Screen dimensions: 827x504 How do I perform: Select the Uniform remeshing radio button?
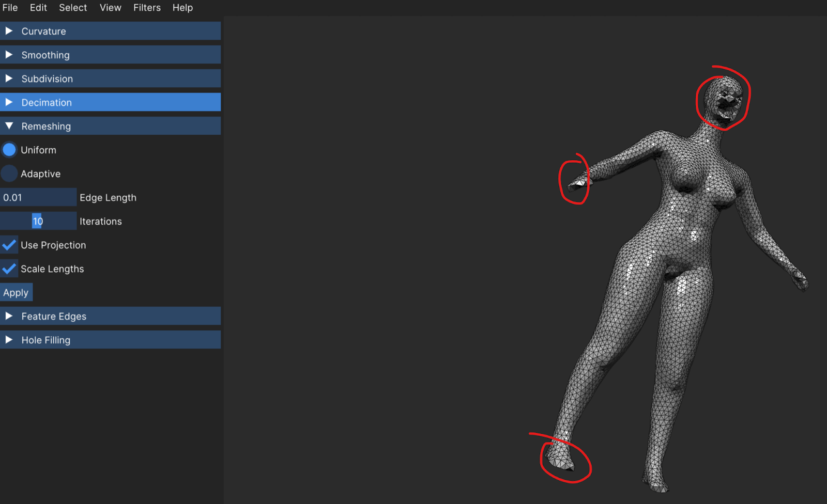tap(9, 150)
